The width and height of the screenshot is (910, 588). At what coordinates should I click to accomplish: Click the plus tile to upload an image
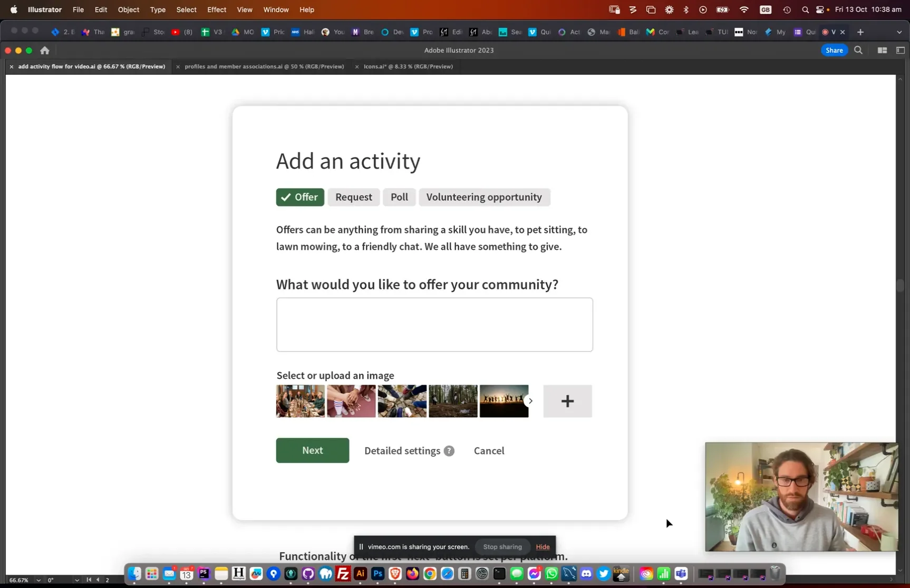coord(567,401)
